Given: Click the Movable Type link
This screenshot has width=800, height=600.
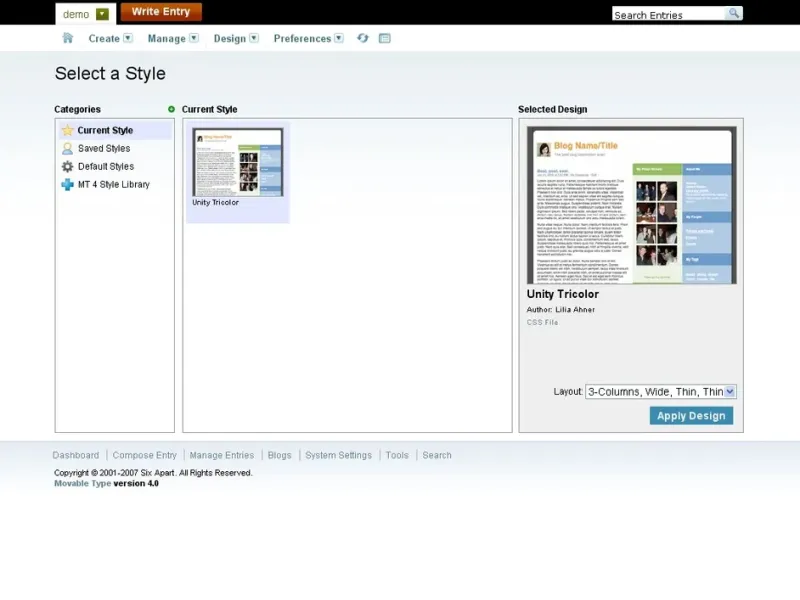Looking at the screenshot, I should tap(83, 484).
